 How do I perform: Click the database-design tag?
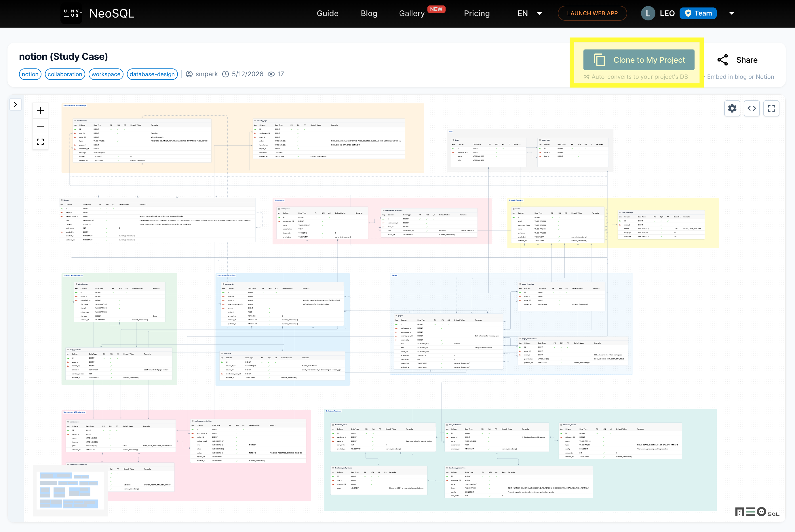(152, 74)
